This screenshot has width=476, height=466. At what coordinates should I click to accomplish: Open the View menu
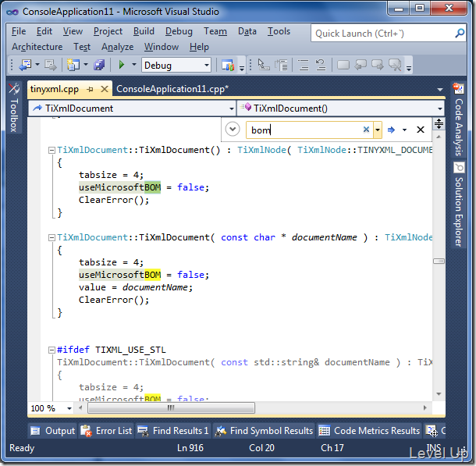73,31
